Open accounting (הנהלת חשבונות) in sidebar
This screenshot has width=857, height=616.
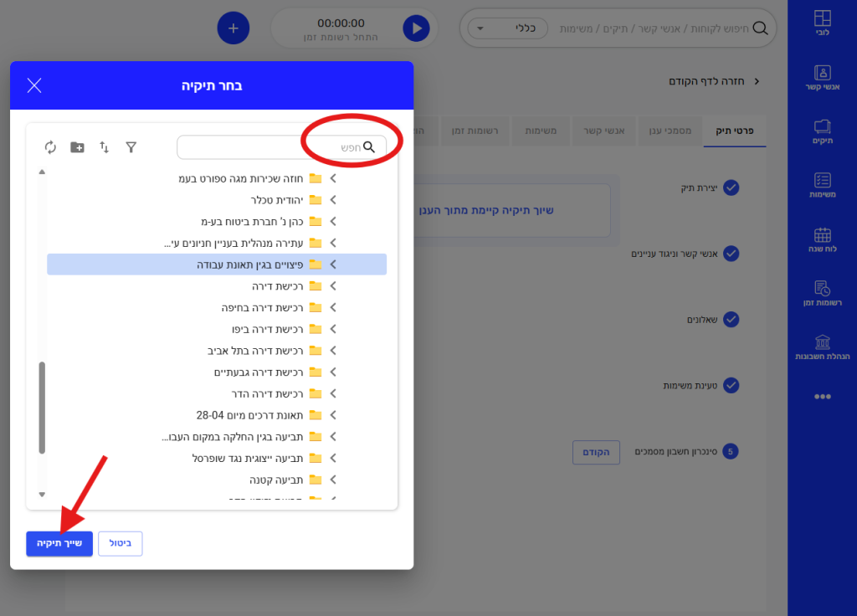click(822, 348)
